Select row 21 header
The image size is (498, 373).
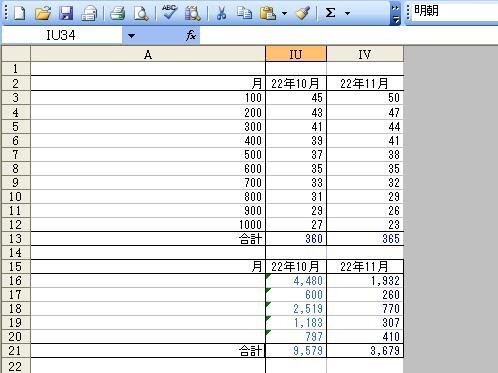(x=16, y=351)
